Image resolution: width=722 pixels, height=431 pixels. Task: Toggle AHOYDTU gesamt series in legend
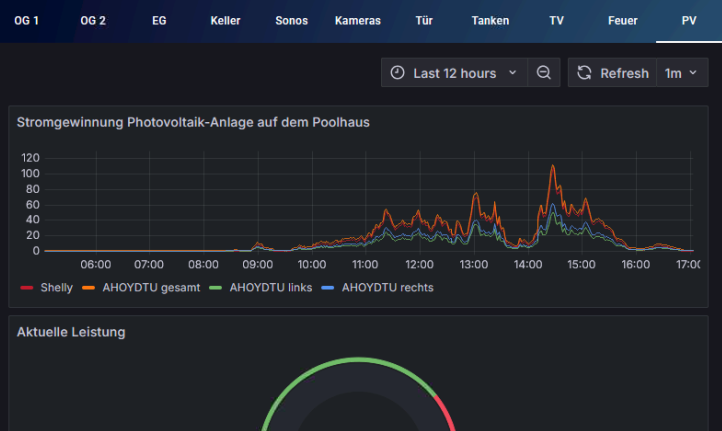pyautogui.click(x=151, y=288)
